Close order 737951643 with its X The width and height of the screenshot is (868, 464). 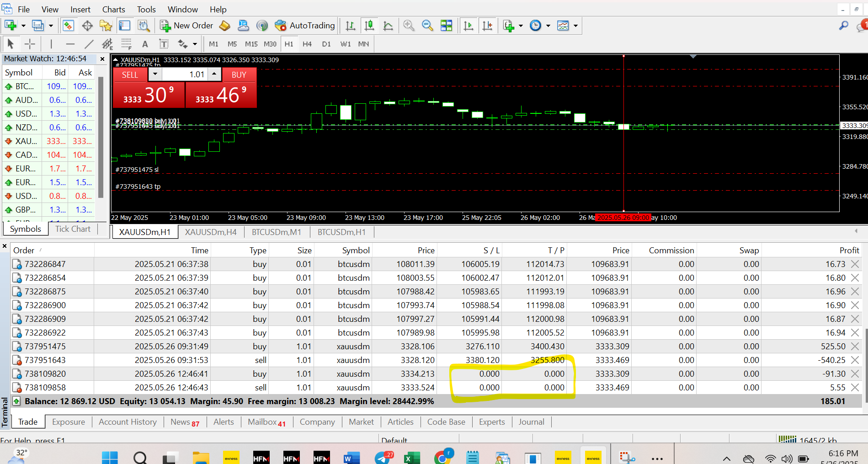[x=855, y=360]
